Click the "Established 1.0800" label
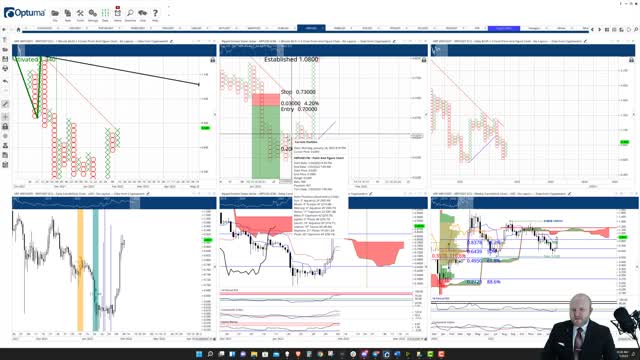640x360 pixels. pos(291,60)
